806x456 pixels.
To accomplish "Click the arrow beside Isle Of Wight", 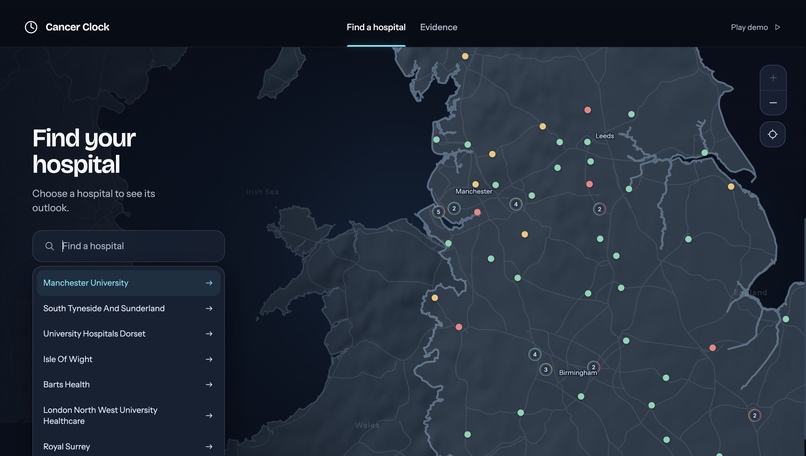I will (x=209, y=359).
